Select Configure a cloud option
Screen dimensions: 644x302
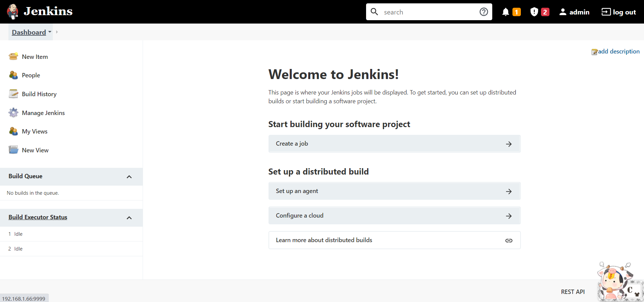coord(394,216)
